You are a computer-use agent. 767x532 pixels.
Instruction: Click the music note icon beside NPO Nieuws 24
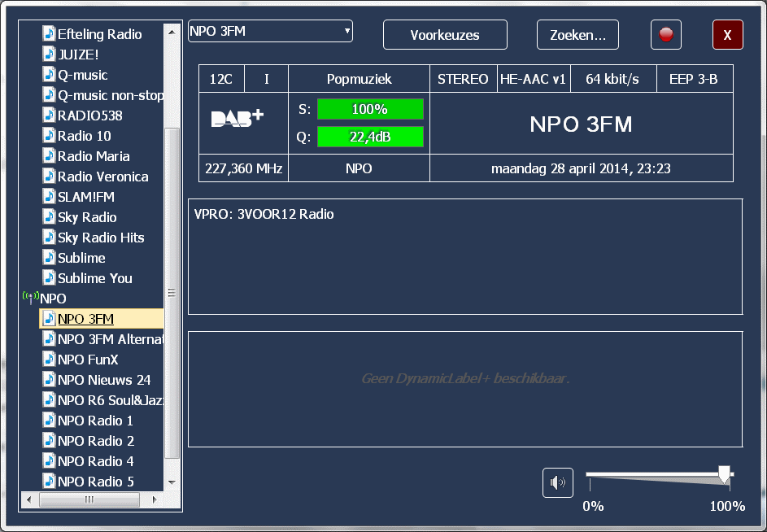(49, 380)
